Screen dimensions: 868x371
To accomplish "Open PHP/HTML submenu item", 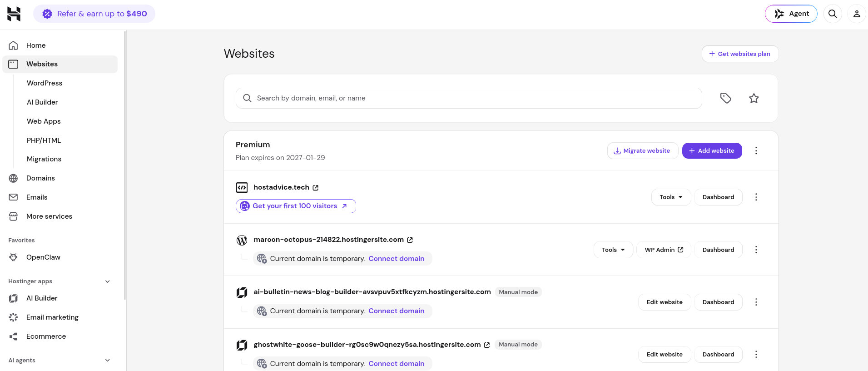I will [44, 140].
